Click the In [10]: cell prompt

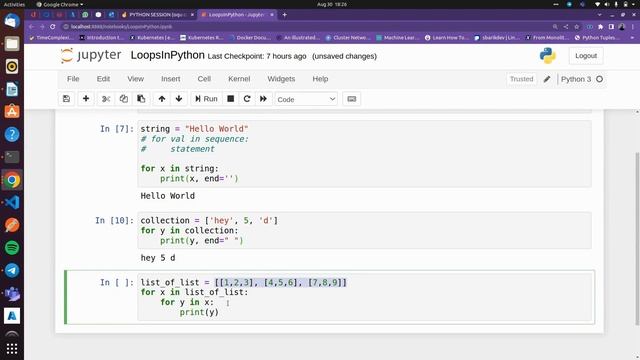tap(114, 220)
